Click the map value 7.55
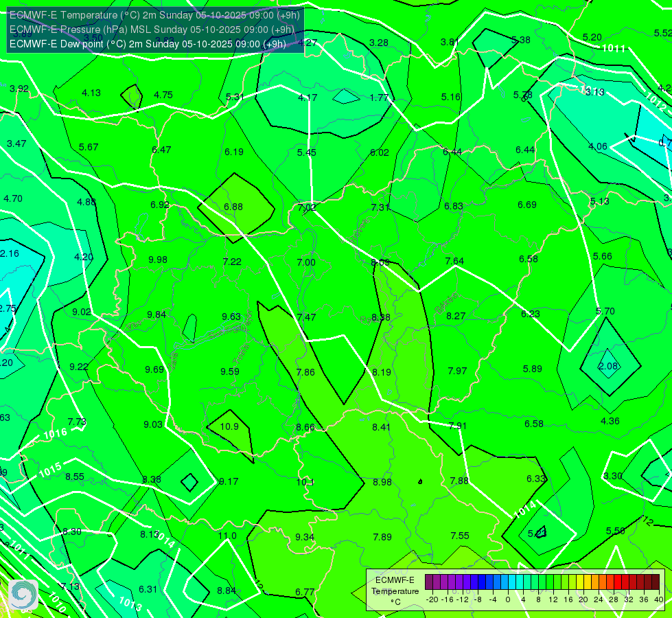The width and height of the screenshot is (672, 618). point(460,536)
